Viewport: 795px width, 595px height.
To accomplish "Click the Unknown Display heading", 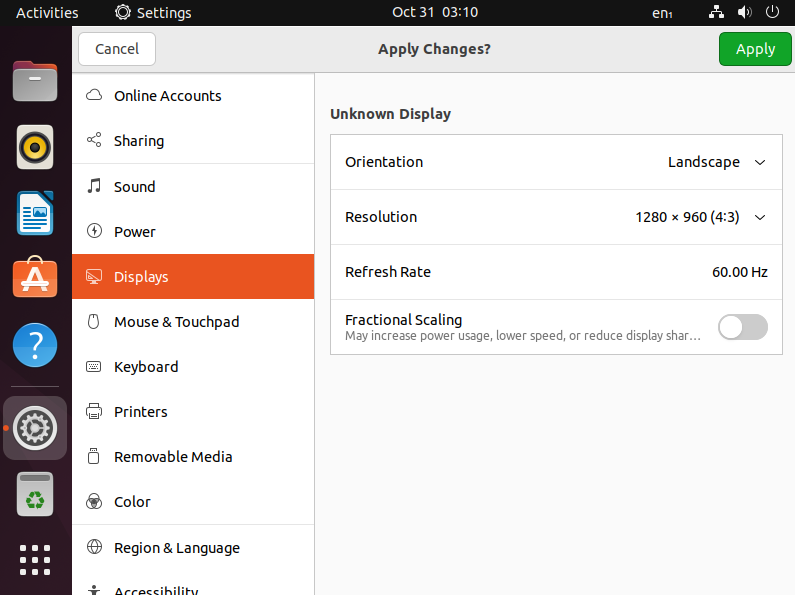I will (x=390, y=114).
